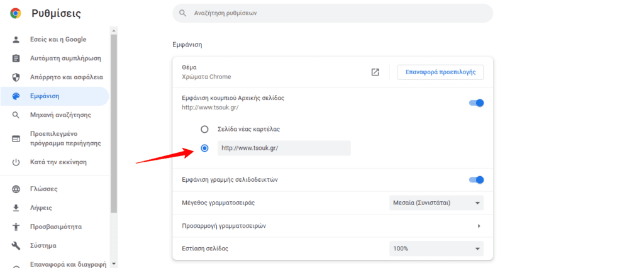This screenshot has height=268, width=644.
Task: Click the person icon for Εσείς και η Google
Action: (x=16, y=40)
